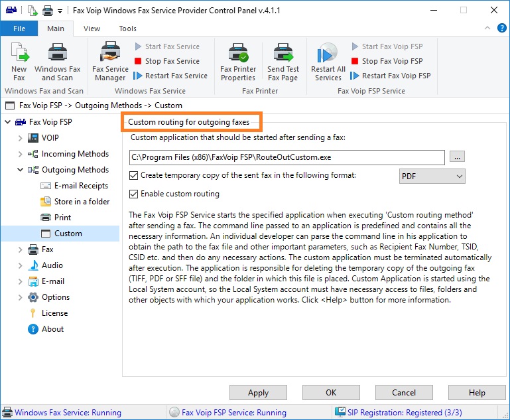Expand the Fax node arrow
Viewport: 510px width, 420px height.
[x=20, y=249]
